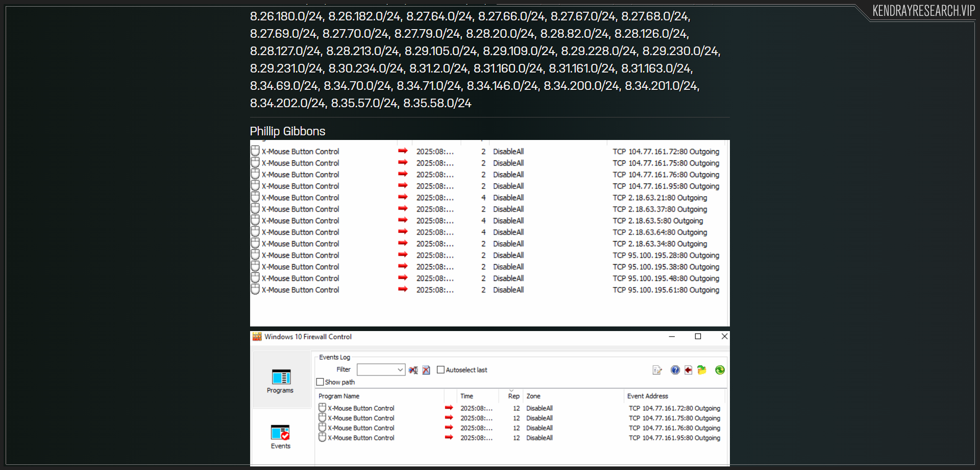Click red arrow in the 95.100.195.61:80 row
The height and width of the screenshot is (470, 980).
point(403,289)
